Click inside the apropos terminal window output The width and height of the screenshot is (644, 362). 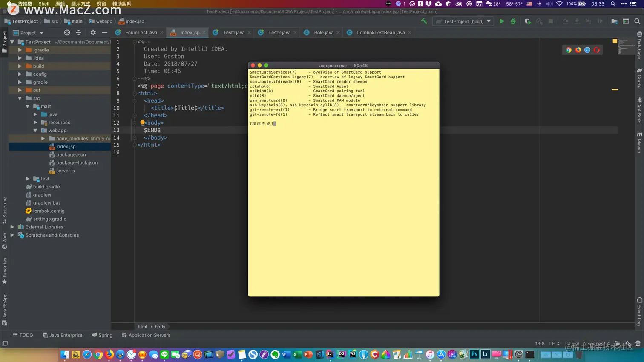tap(344, 182)
